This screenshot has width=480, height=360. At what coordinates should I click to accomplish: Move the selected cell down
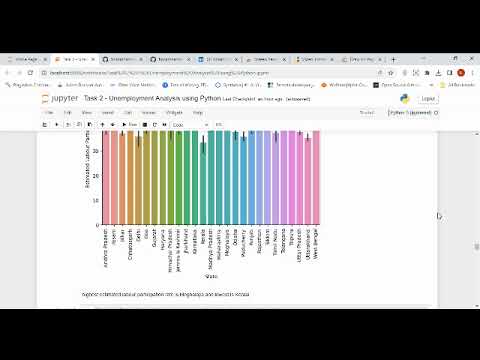tap(113, 125)
